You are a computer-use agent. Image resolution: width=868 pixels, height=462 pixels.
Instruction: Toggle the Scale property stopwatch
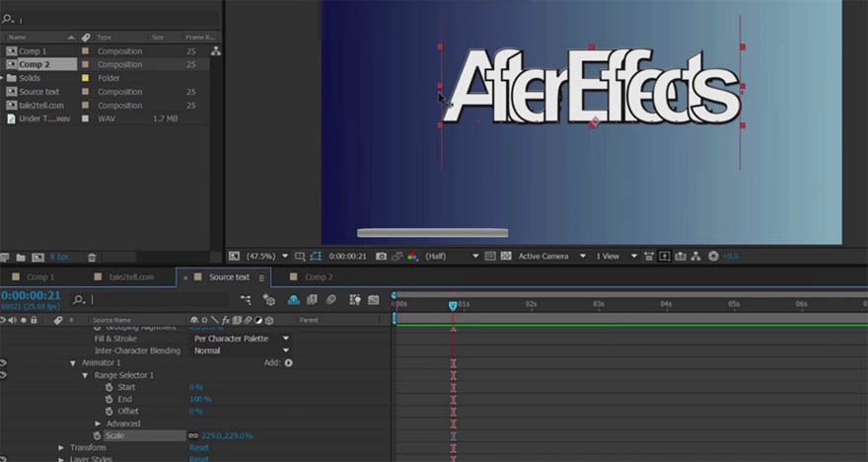(x=97, y=436)
